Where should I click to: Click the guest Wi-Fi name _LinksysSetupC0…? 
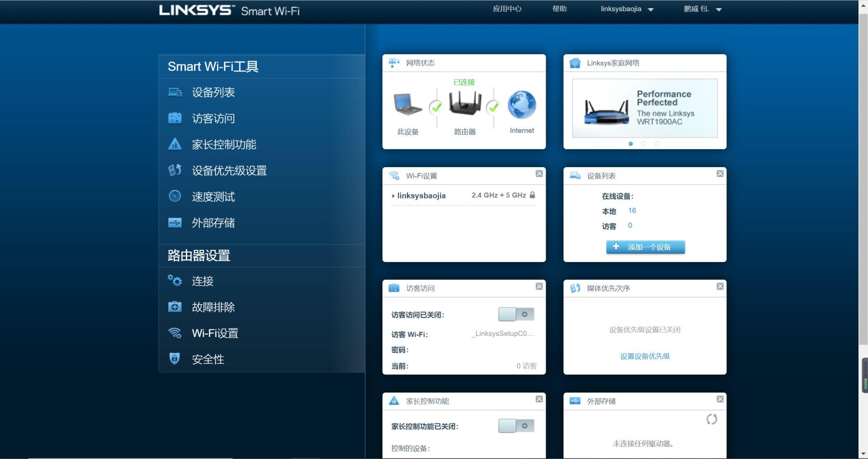tap(503, 333)
